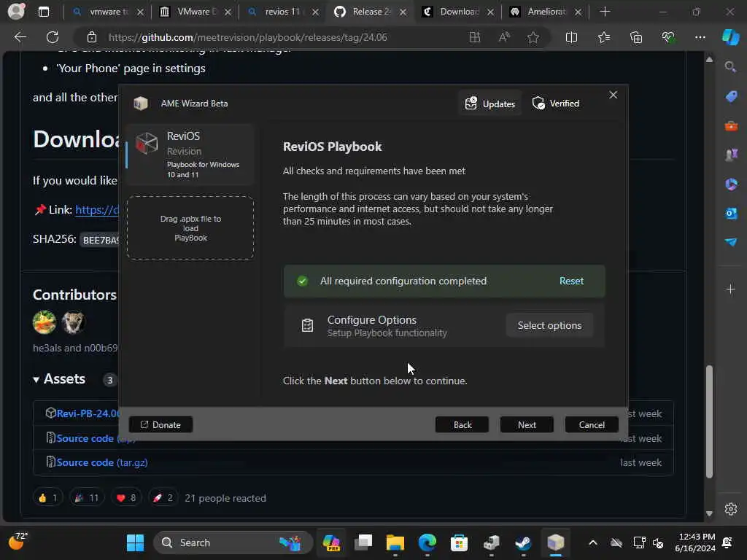The height and width of the screenshot is (560, 747).
Task: Open he3als contributor avatar
Action: 44,322
